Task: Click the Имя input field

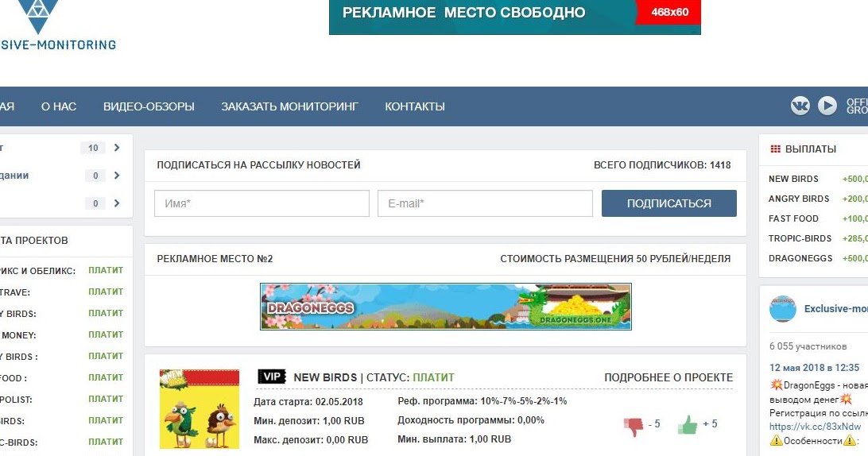Action: pos(262,203)
